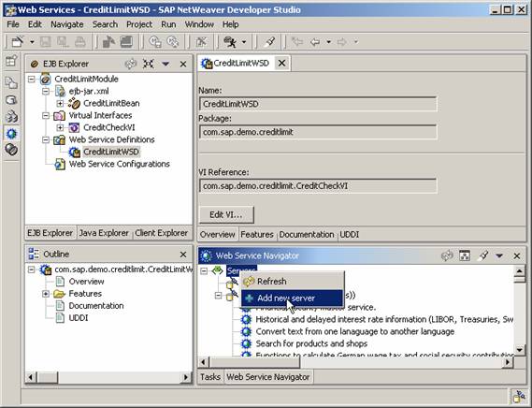
Task: Click the New wizard toolbar icon
Action: [18, 42]
